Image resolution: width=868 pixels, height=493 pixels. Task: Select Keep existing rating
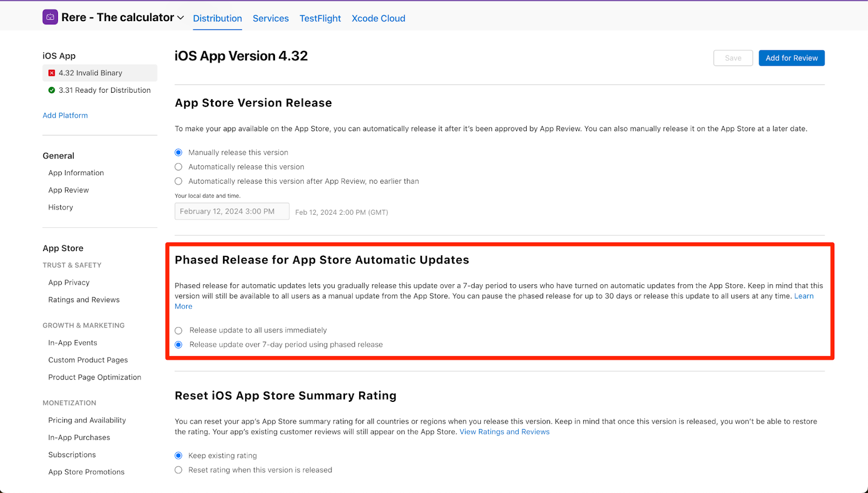178,456
